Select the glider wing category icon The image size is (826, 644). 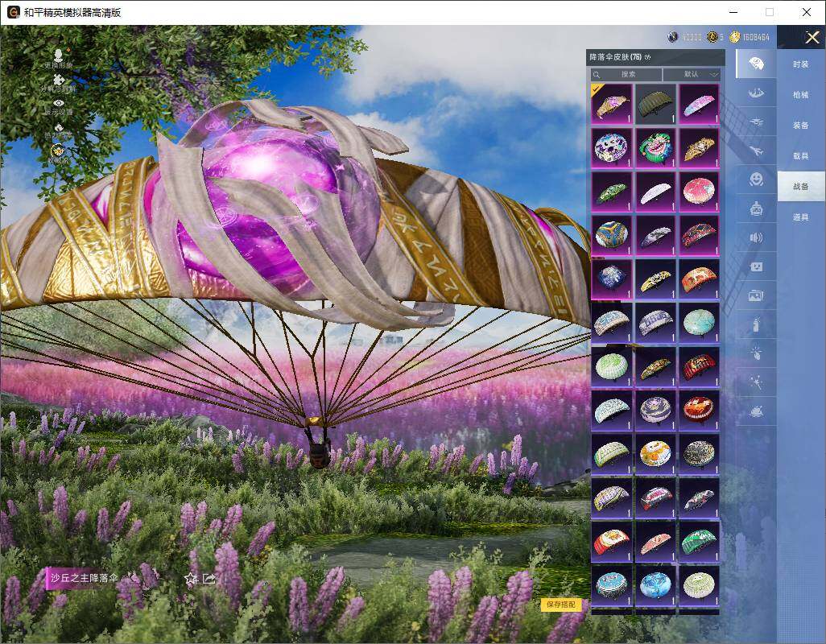click(x=756, y=93)
